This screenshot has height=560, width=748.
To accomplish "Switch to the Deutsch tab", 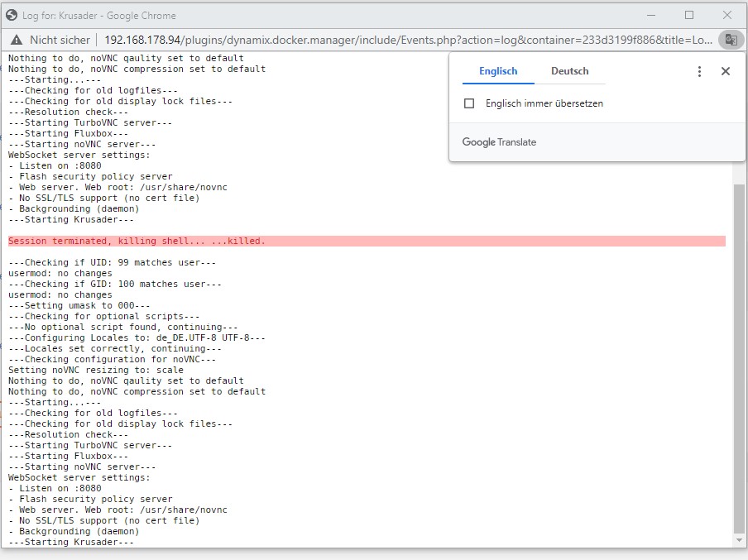I will (x=569, y=71).
